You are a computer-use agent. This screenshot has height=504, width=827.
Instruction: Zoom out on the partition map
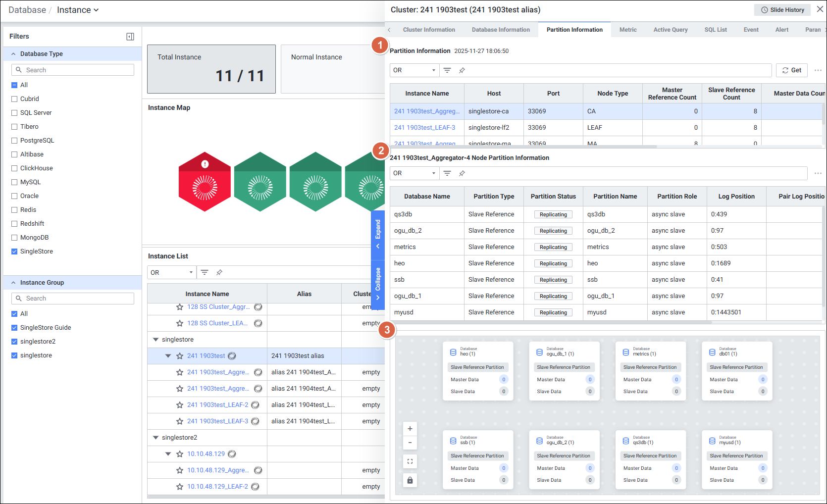coord(410,443)
